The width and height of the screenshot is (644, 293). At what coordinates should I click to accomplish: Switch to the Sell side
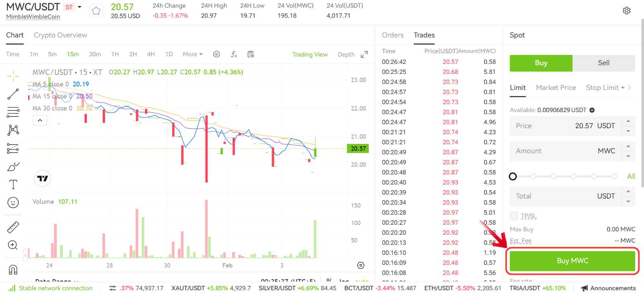(604, 63)
